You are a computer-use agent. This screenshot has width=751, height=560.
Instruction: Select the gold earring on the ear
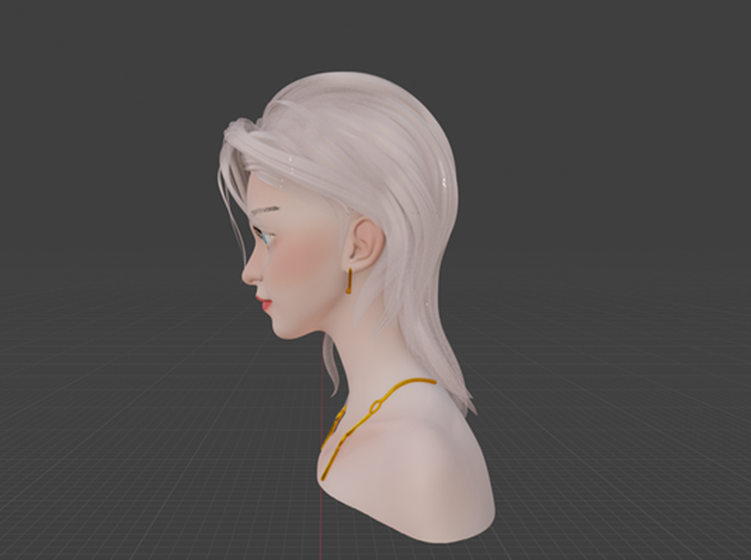(349, 282)
